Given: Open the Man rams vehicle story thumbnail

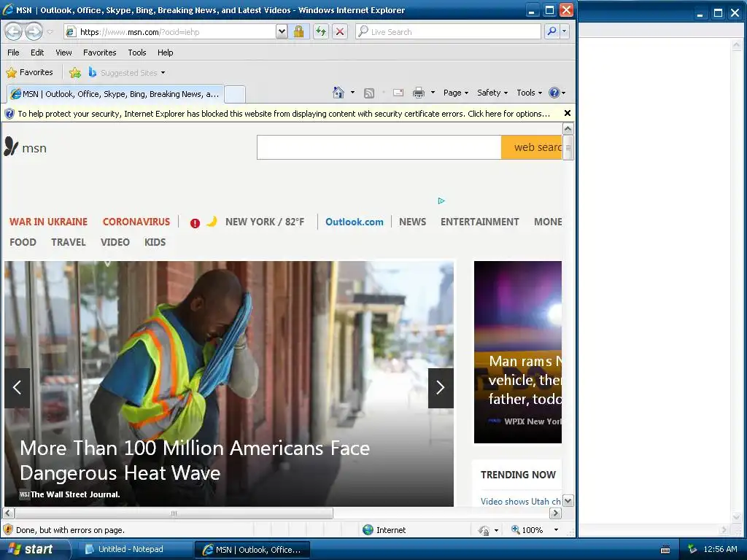Looking at the screenshot, I should tap(518, 352).
